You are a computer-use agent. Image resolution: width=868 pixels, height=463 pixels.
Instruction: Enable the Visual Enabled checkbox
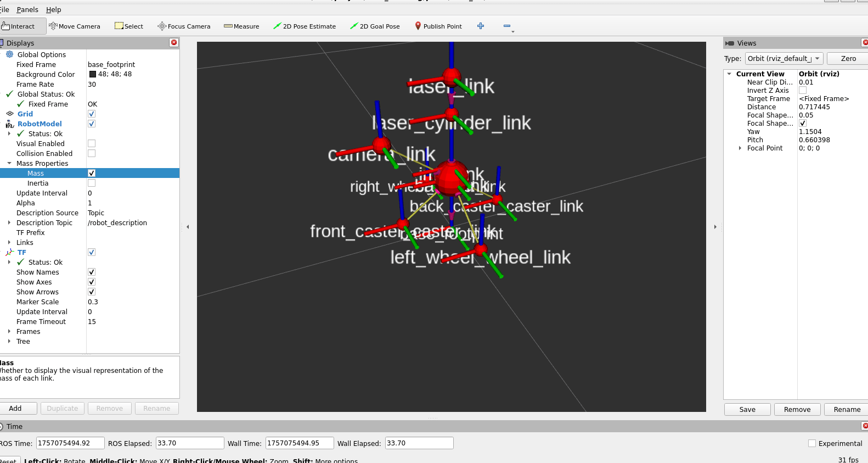tap(92, 144)
